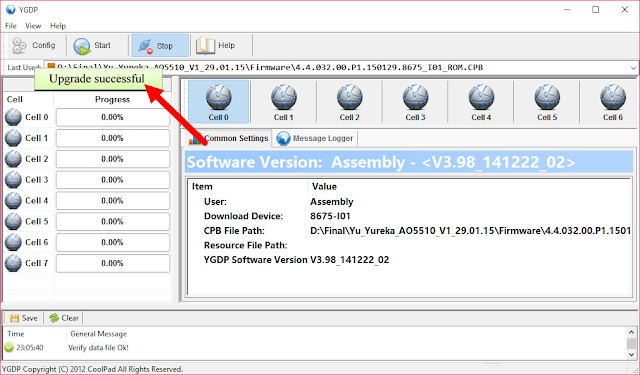This screenshot has height=375, width=640.
Task: Click Cell 0 icon in progress list
Action: point(13,117)
